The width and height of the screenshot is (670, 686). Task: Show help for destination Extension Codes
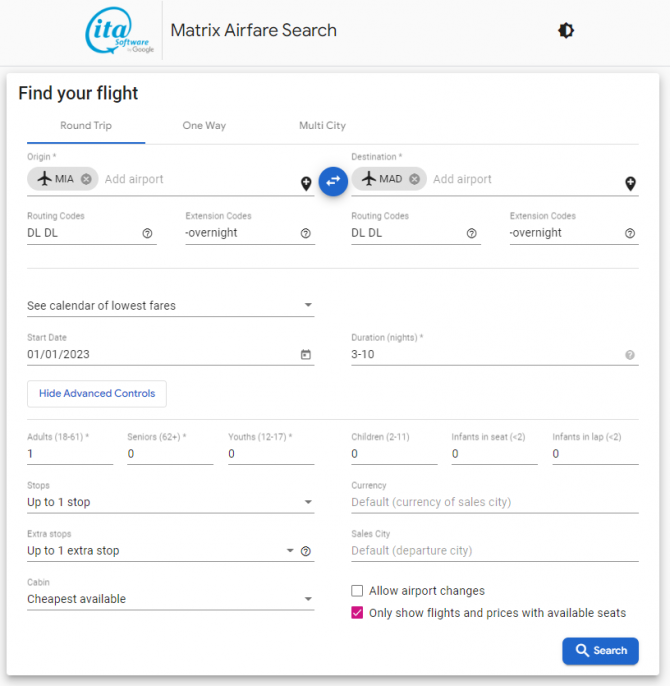click(630, 233)
